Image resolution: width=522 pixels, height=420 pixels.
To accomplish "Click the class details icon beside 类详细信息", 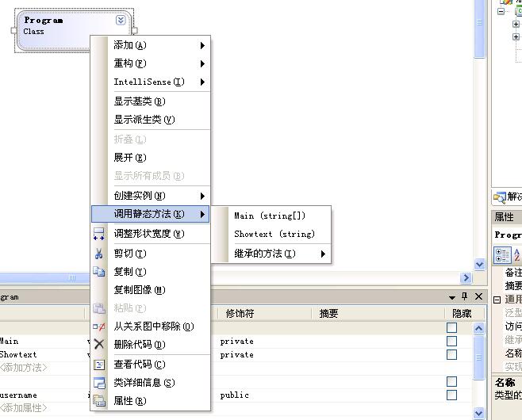I will coord(99,383).
